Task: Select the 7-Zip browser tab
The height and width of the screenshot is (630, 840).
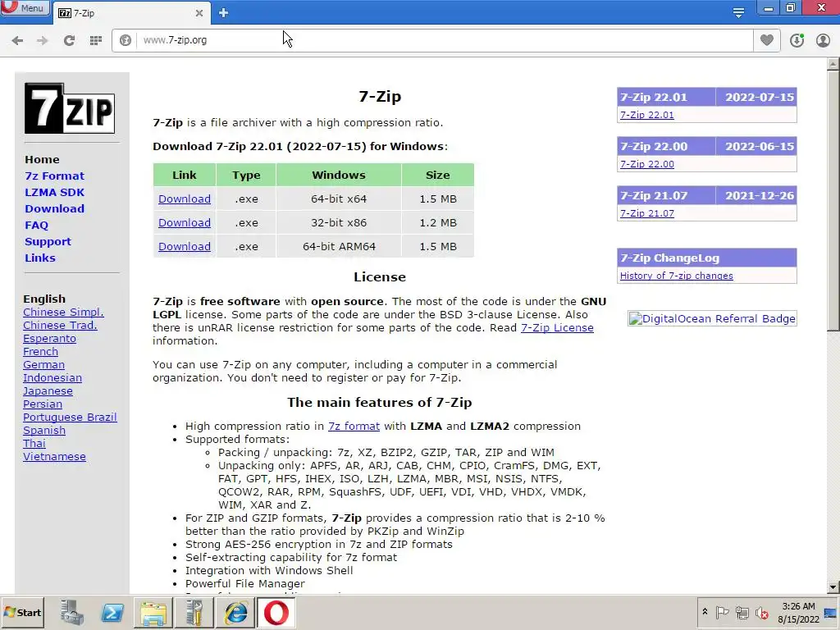Action: click(x=131, y=13)
